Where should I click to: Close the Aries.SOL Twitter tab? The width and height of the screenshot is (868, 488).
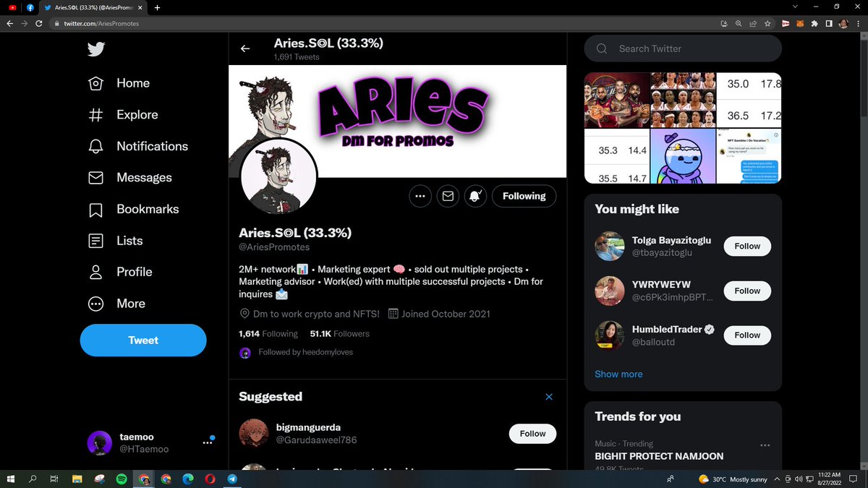pyautogui.click(x=140, y=7)
